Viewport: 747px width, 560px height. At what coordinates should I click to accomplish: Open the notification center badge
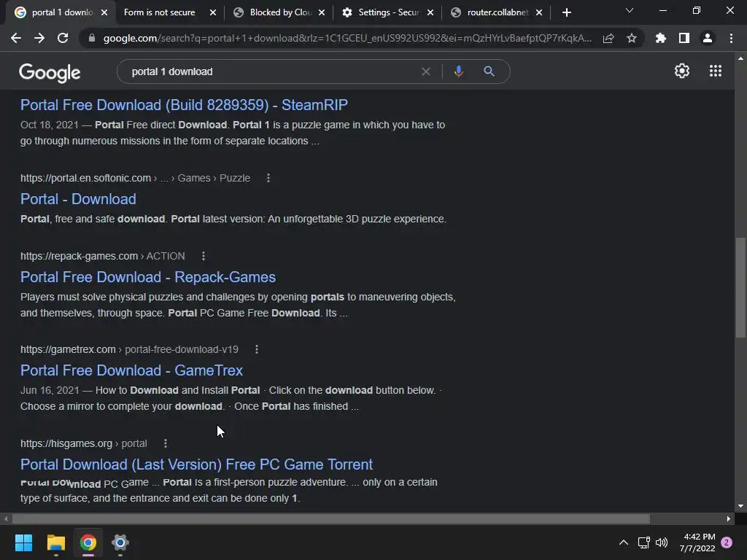[727, 542]
